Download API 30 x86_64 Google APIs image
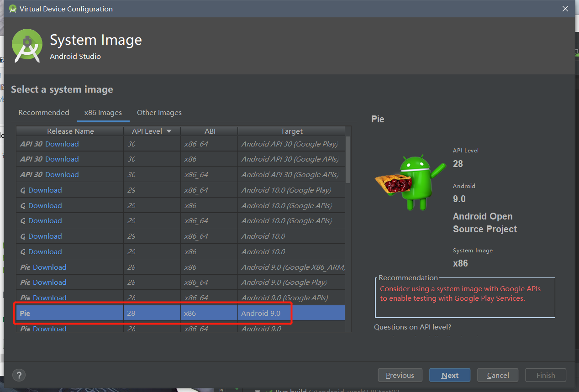The image size is (579, 392). point(62,174)
